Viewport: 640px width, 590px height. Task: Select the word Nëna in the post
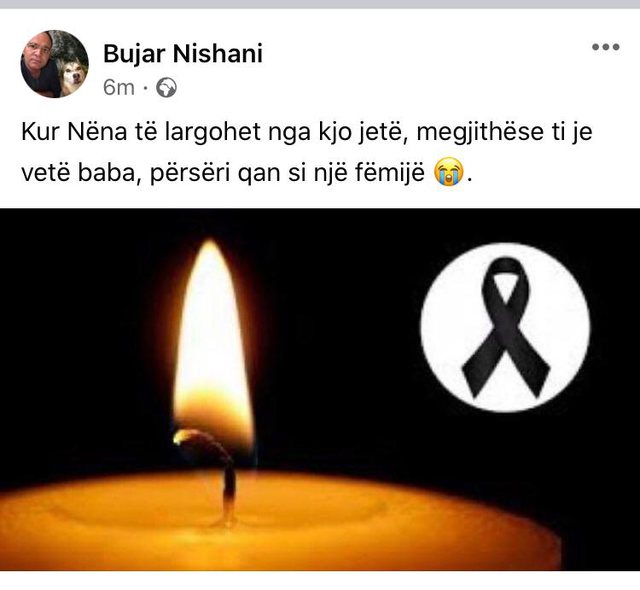97,132
